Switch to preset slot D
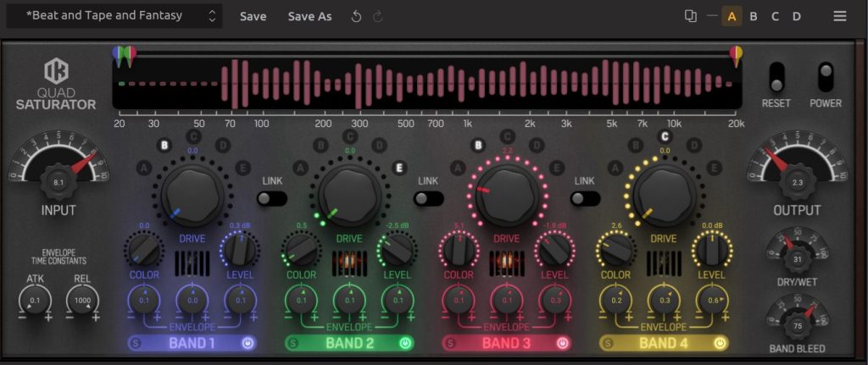 coord(797,16)
